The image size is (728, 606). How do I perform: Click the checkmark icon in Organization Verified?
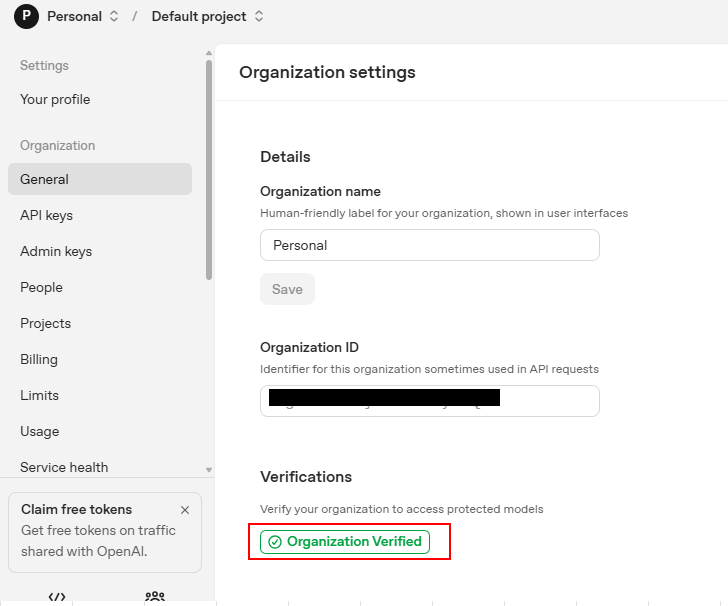275,542
